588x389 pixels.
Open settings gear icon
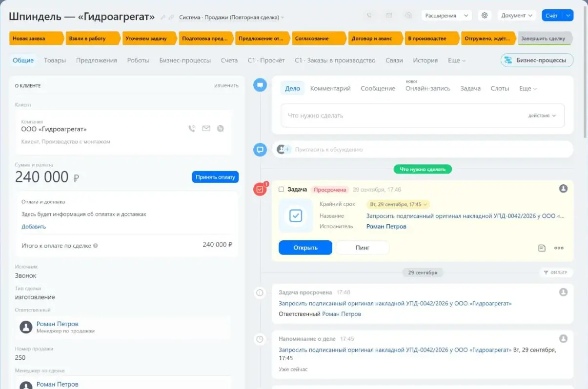click(x=485, y=16)
